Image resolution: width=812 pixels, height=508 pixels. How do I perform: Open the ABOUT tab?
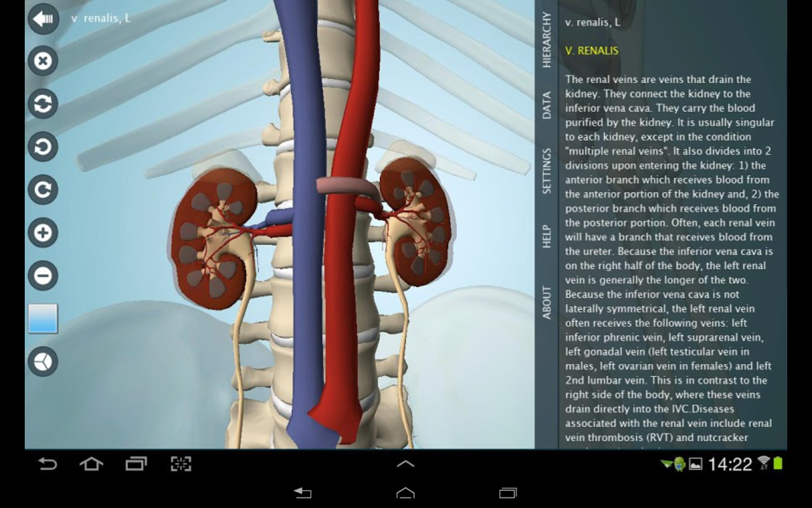547,302
